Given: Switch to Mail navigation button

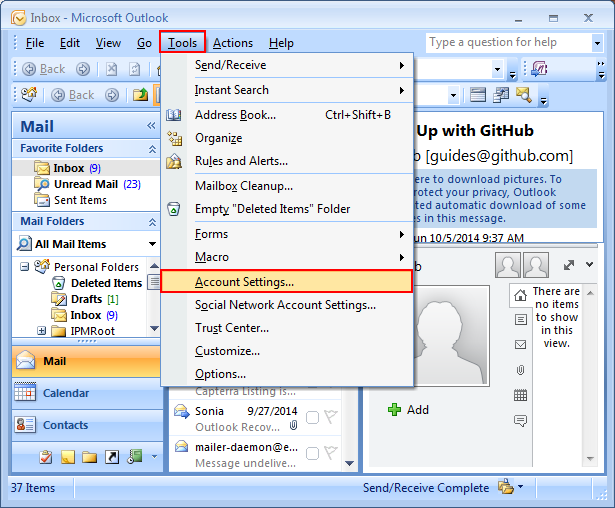Looking at the screenshot, I should coord(86,361).
